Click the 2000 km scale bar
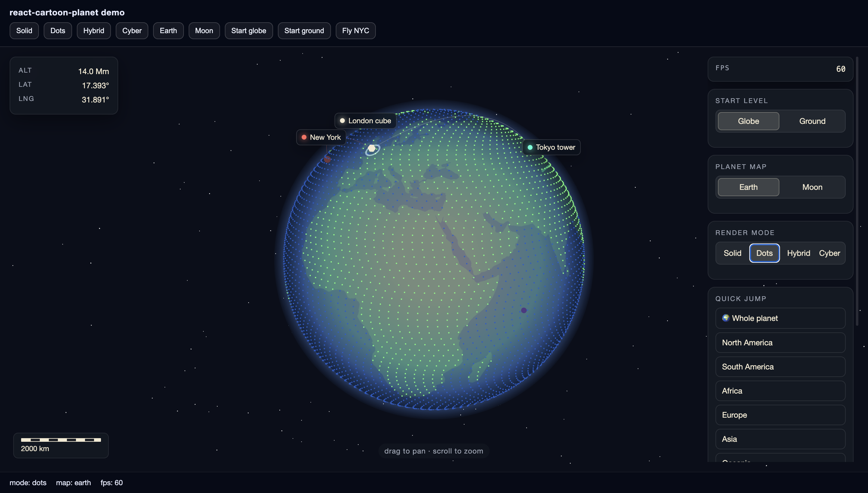The image size is (868, 493). click(61, 440)
